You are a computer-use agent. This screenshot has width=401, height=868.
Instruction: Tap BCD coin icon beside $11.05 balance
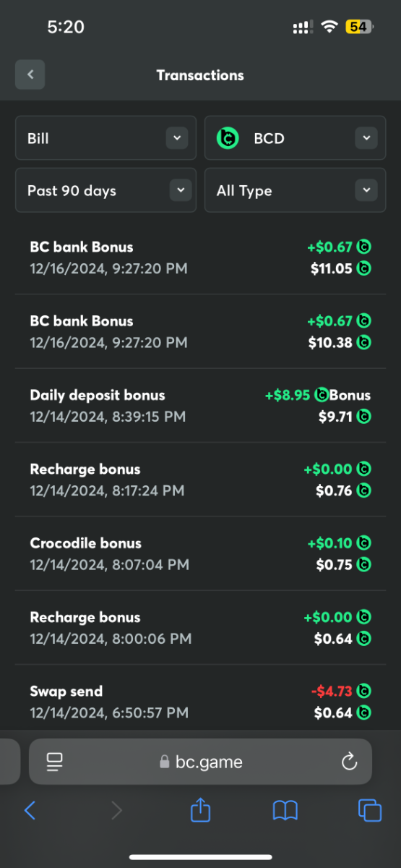364,268
